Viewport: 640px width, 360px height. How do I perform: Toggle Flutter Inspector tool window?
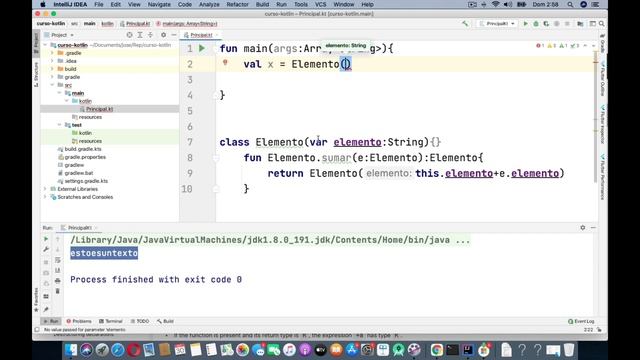(602, 124)
